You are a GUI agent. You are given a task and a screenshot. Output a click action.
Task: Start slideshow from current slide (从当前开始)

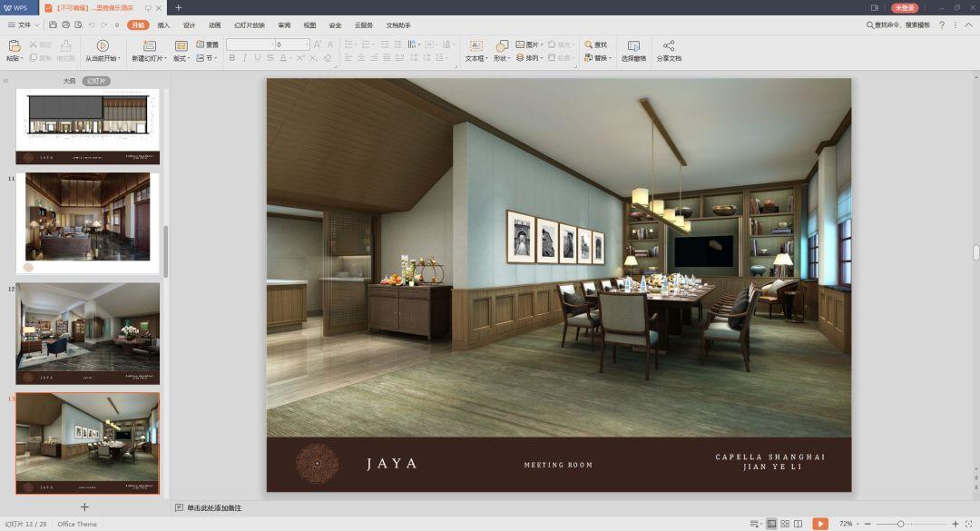click(103, 50)
